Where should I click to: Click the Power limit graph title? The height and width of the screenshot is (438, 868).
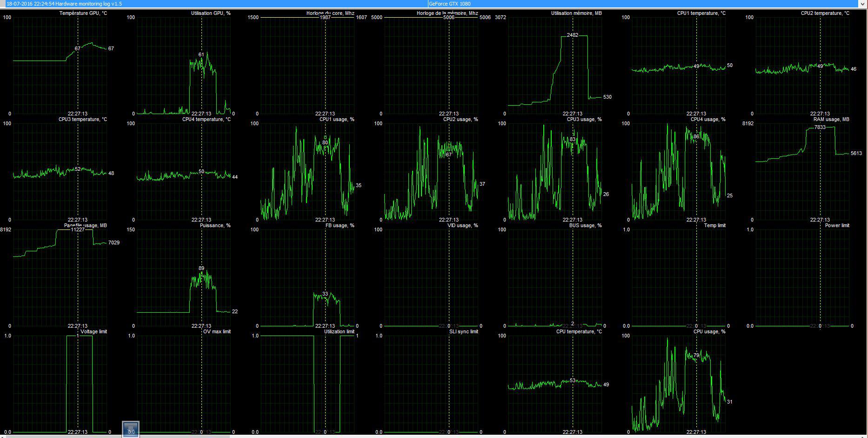[837, 225]
